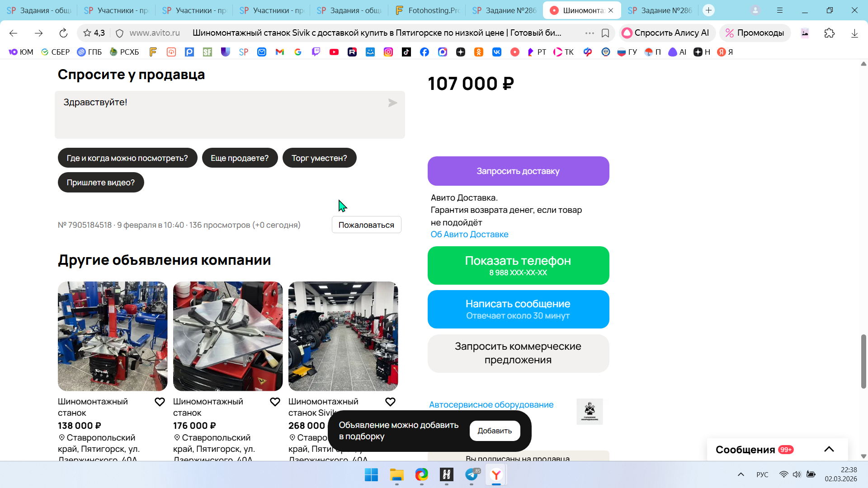This screenshot has height=488, width=868.
Task: Open the address bar three-dots menu
Action: click(x=590, y=33)
